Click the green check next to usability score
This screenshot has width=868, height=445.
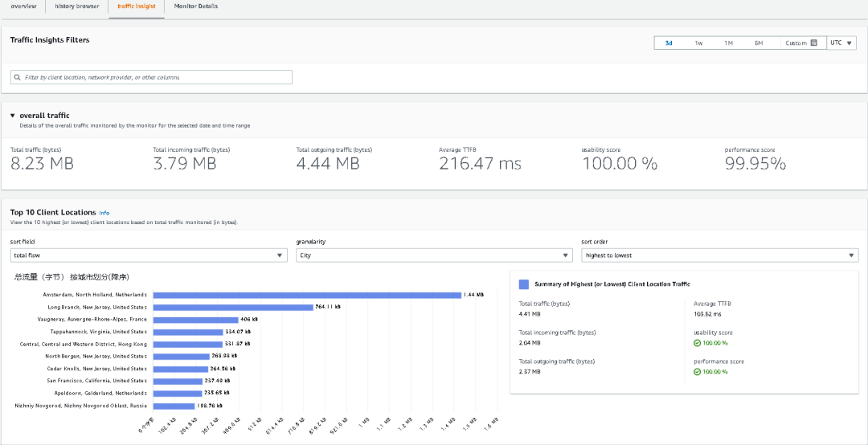tap(698, 343)
